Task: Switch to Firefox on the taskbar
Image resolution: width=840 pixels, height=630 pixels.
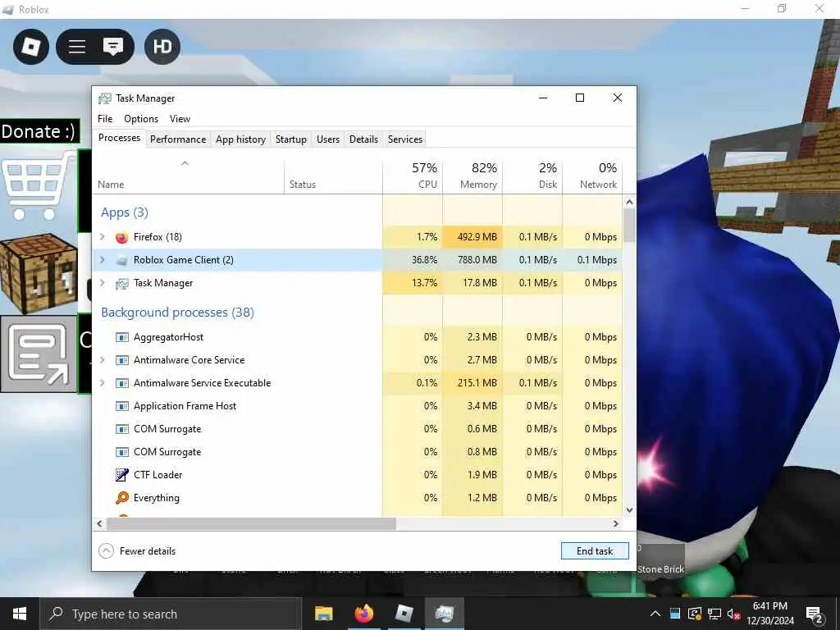Action: (363, 614)
